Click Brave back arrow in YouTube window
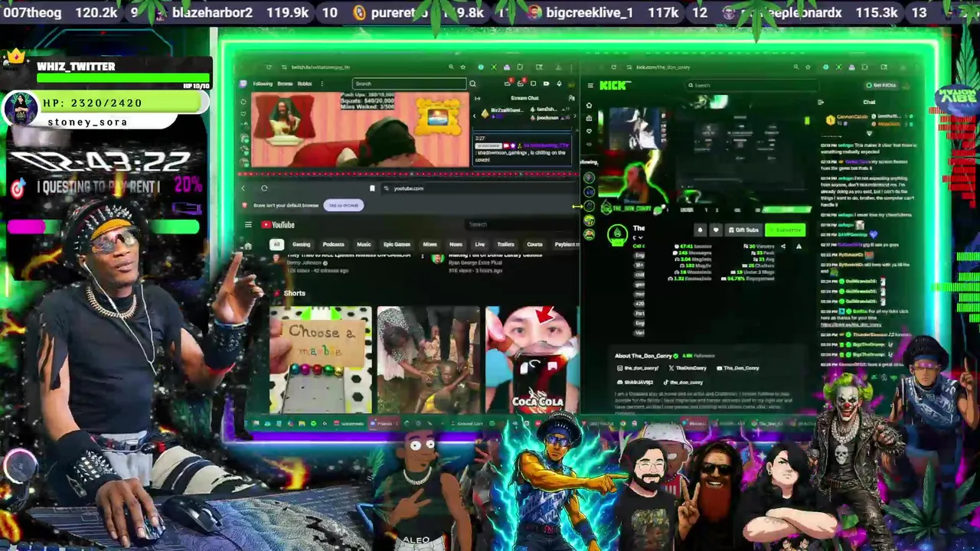The height and width of the screenshot is (551, 980). (x=243, y=188)
